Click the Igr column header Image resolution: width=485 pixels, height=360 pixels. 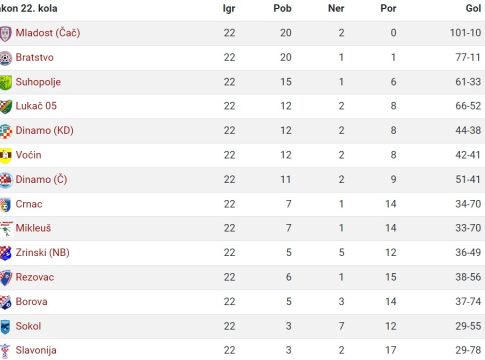229,8
